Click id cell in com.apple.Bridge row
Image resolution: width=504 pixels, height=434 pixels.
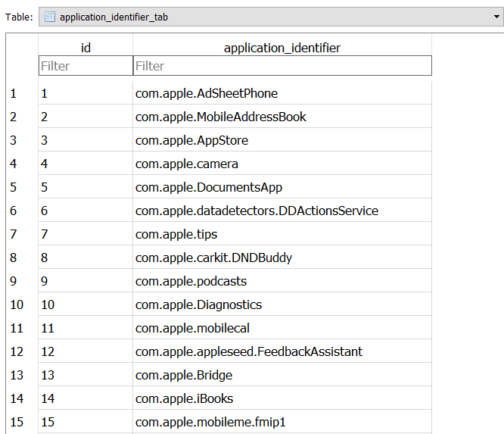tap(86, 375)
